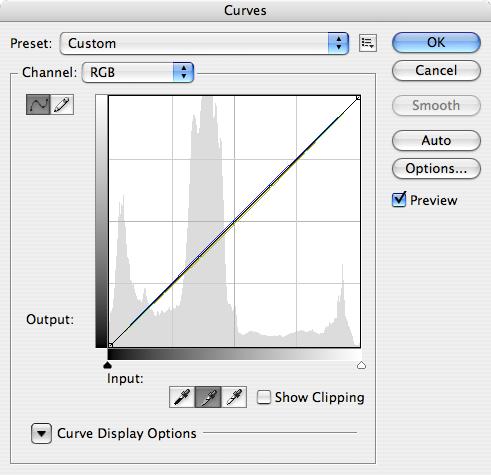Viewport: 491px width, 475px height.
Task: Click the curve midpoint in the graph
Action: pyautogui.click(x=234, y=221)
